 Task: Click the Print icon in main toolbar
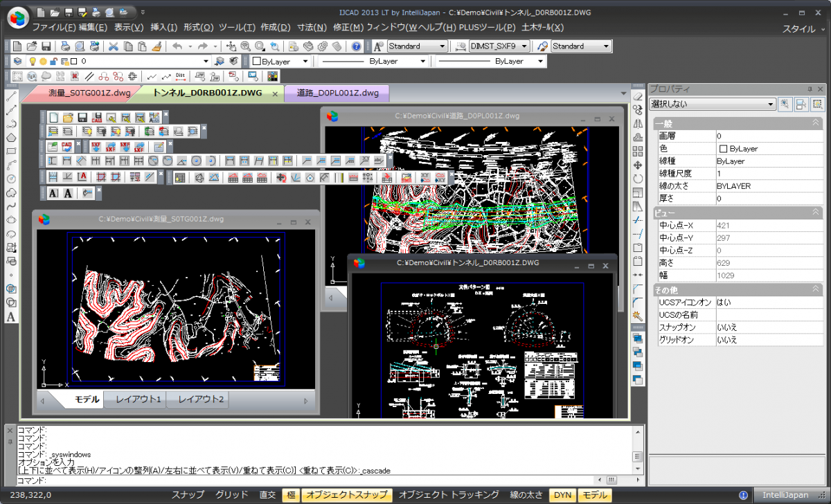pos(64,46)
